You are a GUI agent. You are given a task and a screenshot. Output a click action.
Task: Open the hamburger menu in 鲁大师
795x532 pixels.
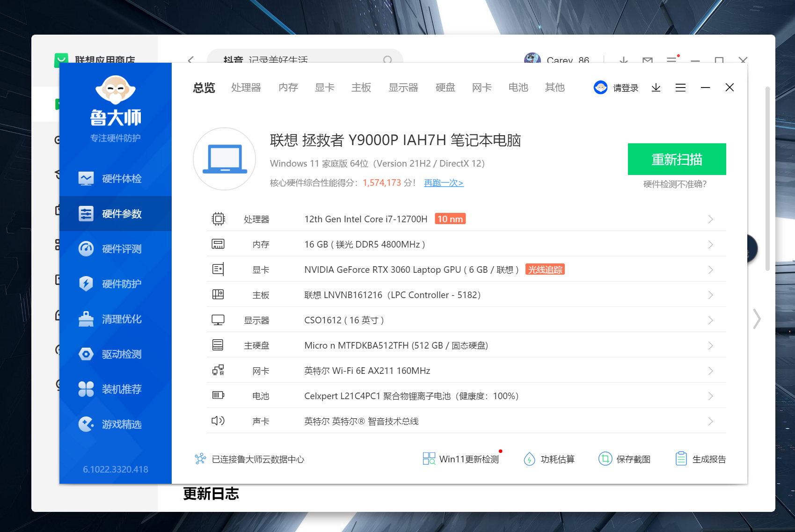pos(680,87)
